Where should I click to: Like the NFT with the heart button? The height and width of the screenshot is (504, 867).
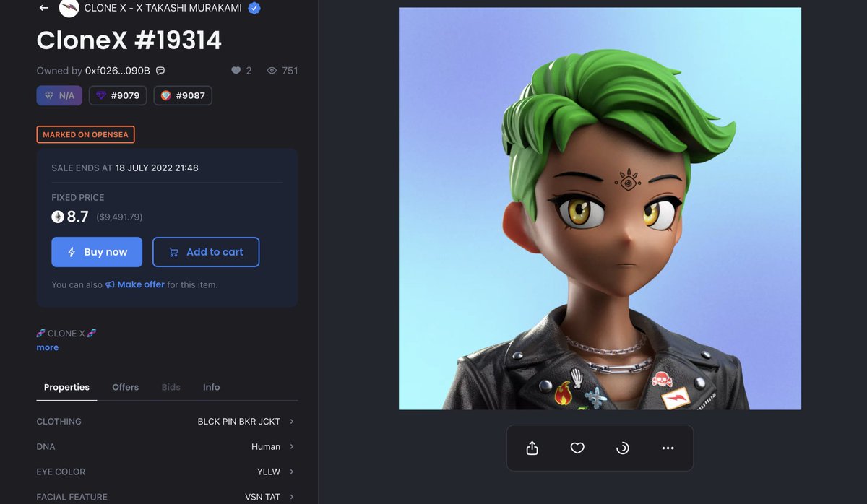[577, 448]
